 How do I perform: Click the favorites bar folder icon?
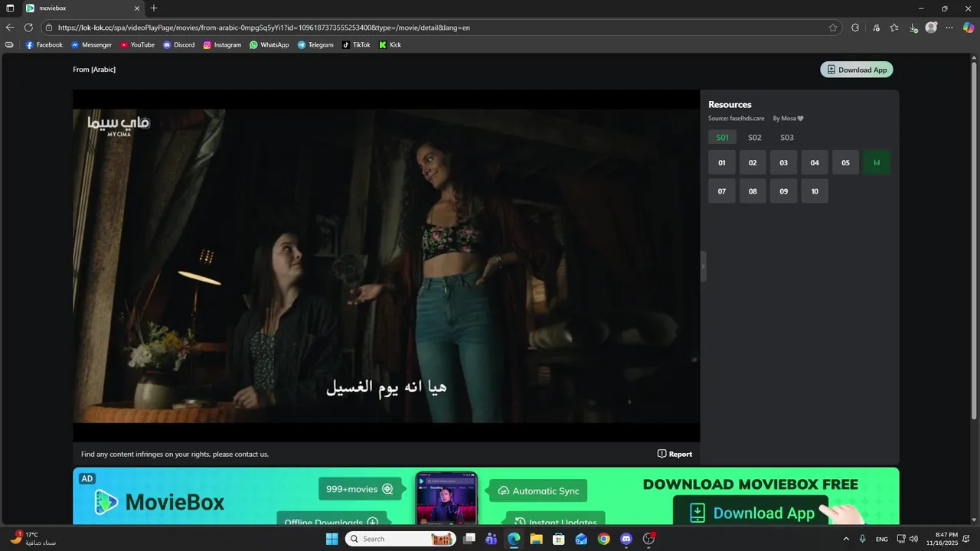coord(9,45)
